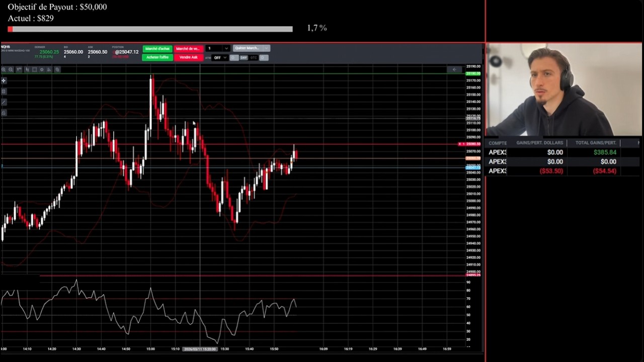Screen dimensions: 644x362
Task: Select the trend line drawing tool
Action: pos(4,102)
